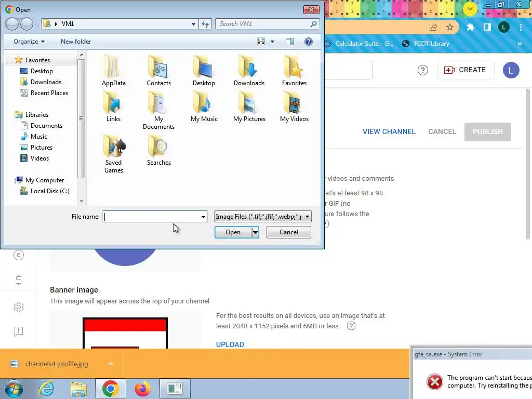The height and width of the screenshot is (399, 532).
Task: Open the Chrome extensions puzzle icon
Action: point(470,27)
